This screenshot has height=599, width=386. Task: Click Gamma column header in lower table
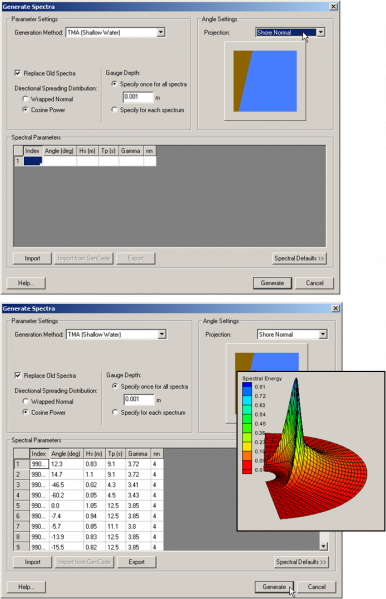tap(138, 453)
